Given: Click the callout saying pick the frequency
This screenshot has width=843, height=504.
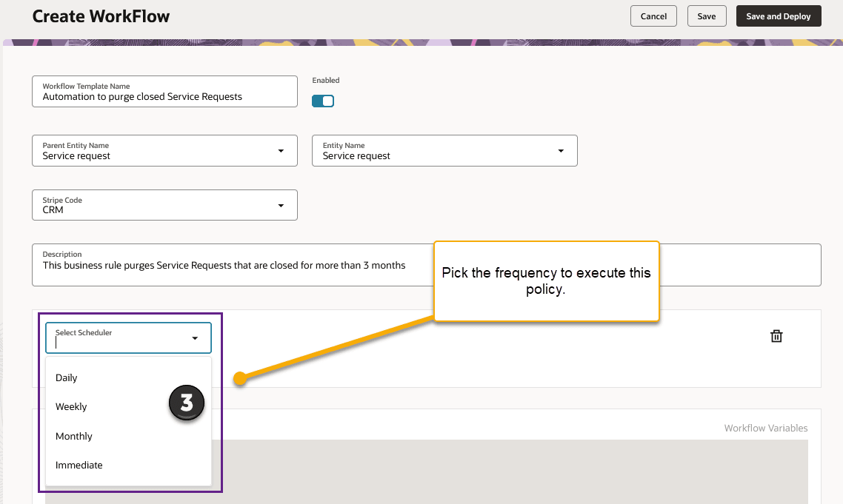Looking at the screenshot, I should (x=546, y=281).
